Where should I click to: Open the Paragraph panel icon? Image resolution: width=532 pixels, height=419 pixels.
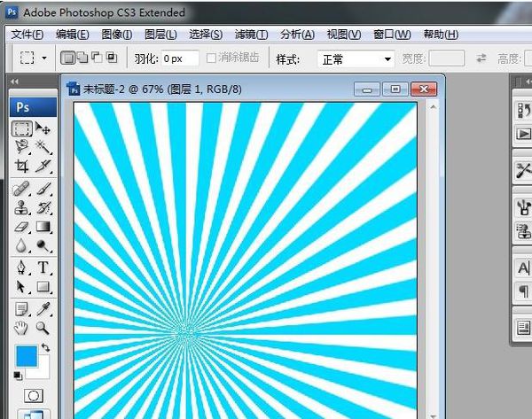[x=523, y=291]
